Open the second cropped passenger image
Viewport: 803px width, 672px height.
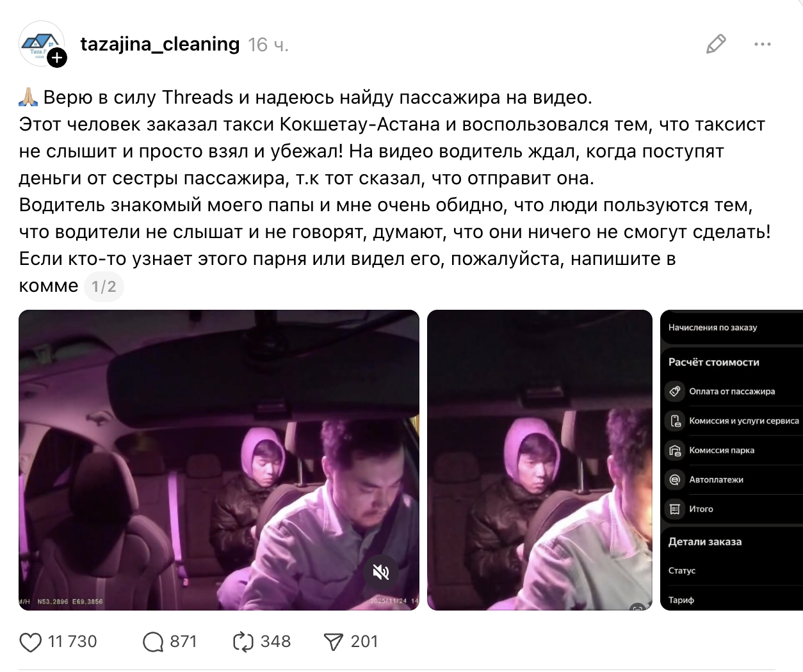point(540,460)
